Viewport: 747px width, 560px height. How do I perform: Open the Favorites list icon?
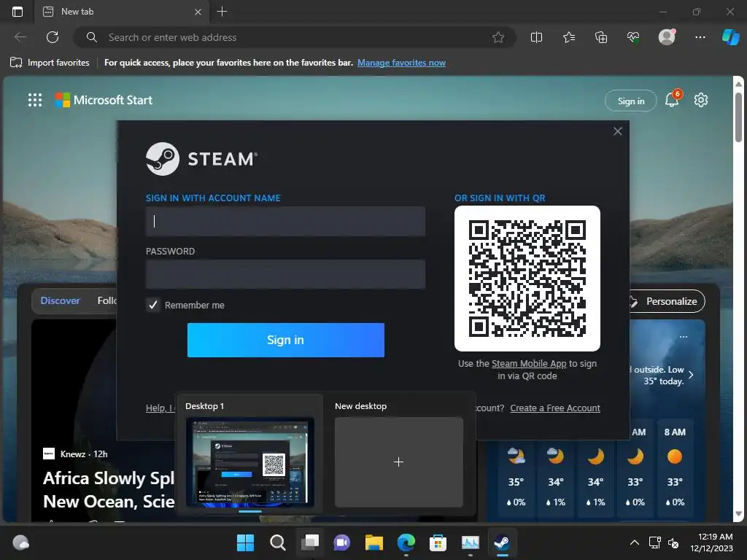tap(569, 37)
